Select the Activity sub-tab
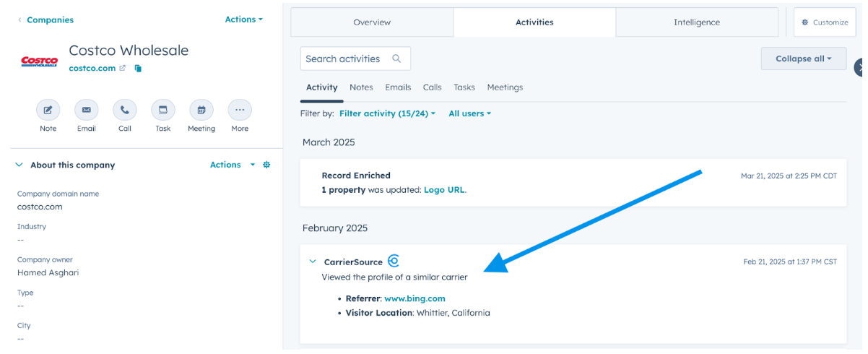Viewport: 868px width, 354px height. [322, 87]
